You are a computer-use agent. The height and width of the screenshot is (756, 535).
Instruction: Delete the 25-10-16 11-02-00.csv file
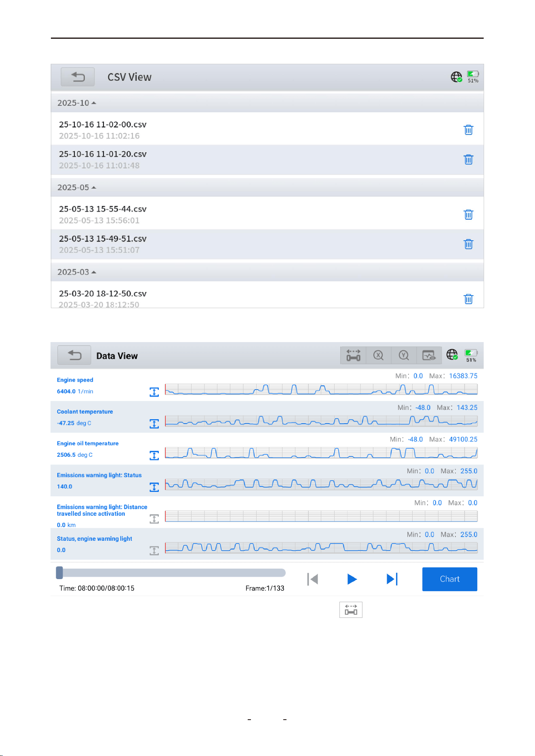(468, 130)
